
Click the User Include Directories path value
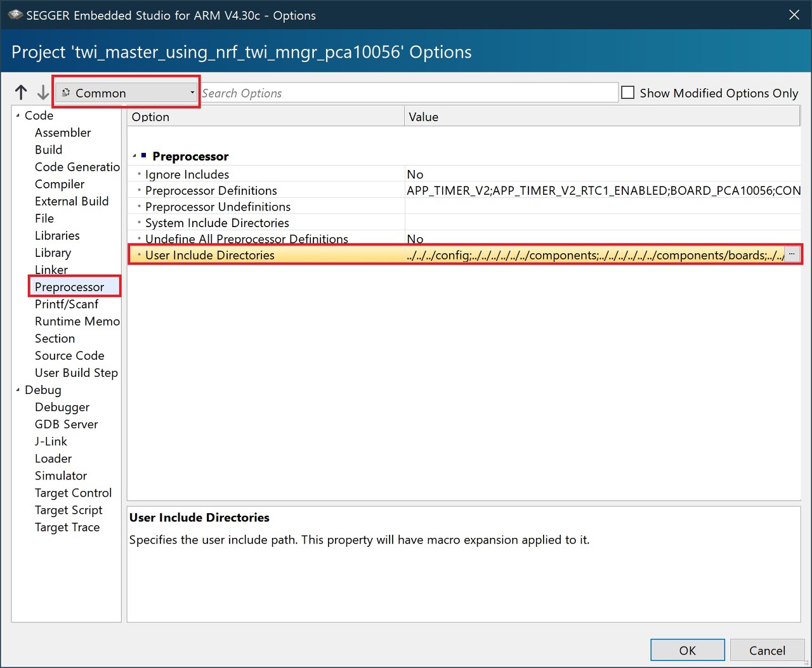tap(595, 254)
